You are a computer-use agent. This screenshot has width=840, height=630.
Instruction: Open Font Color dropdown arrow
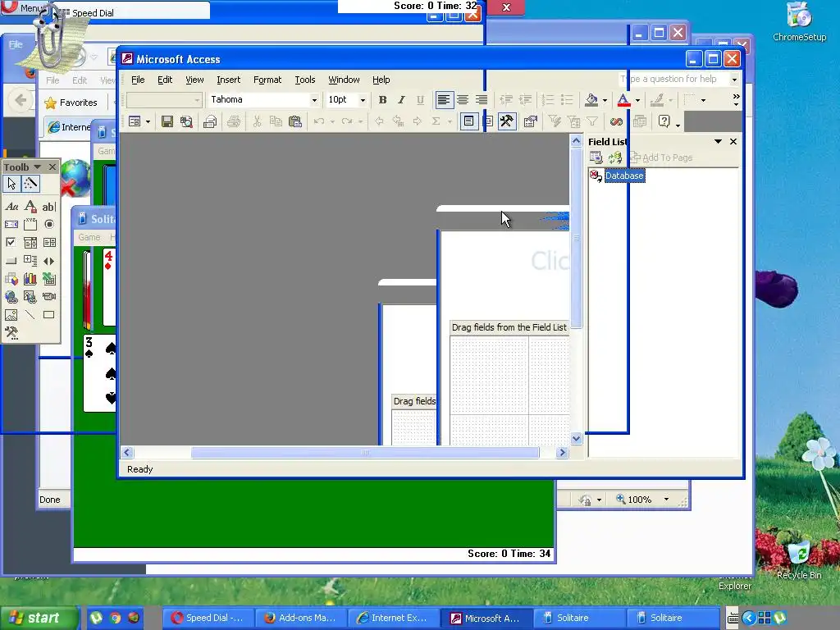click(x=637, y=100)
